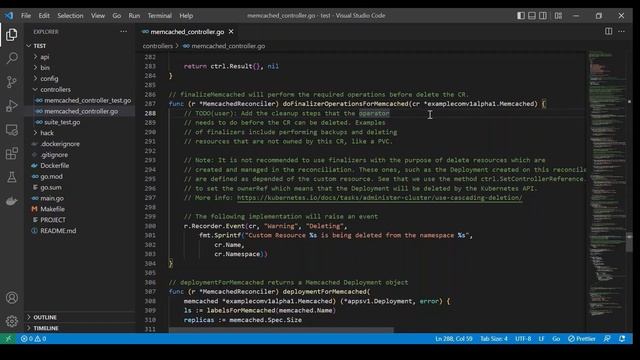Open the feedback icon in status bar
This screenshot has height=360, width=640.
pos(607,339)
